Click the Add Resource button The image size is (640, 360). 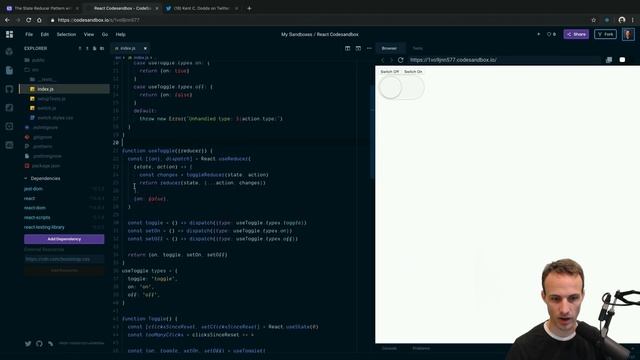(64, 270)
